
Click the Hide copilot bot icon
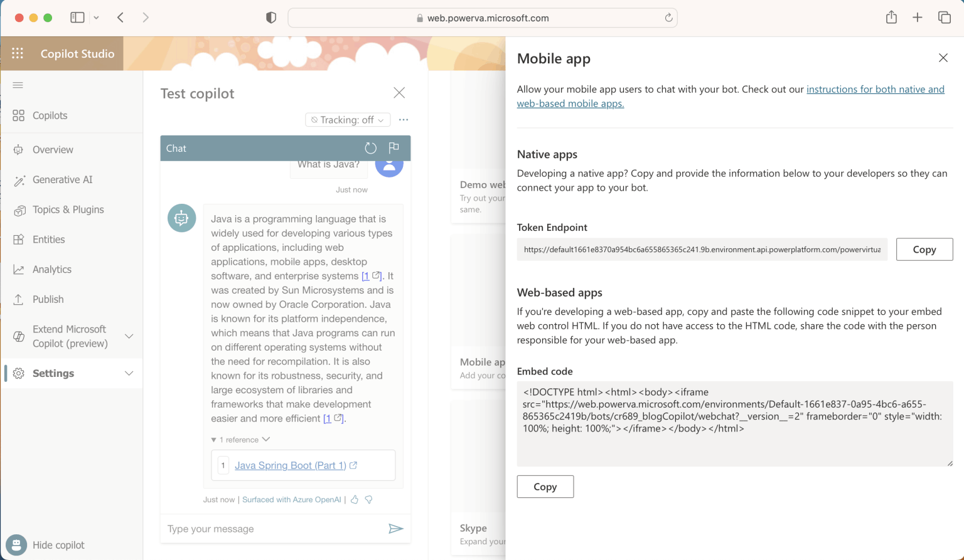pos(16,545)
